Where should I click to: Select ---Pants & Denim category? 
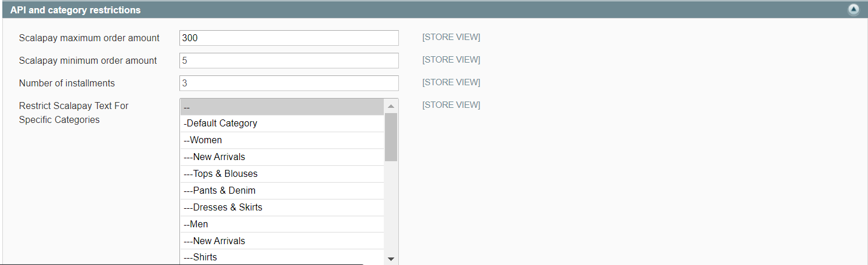282,191
